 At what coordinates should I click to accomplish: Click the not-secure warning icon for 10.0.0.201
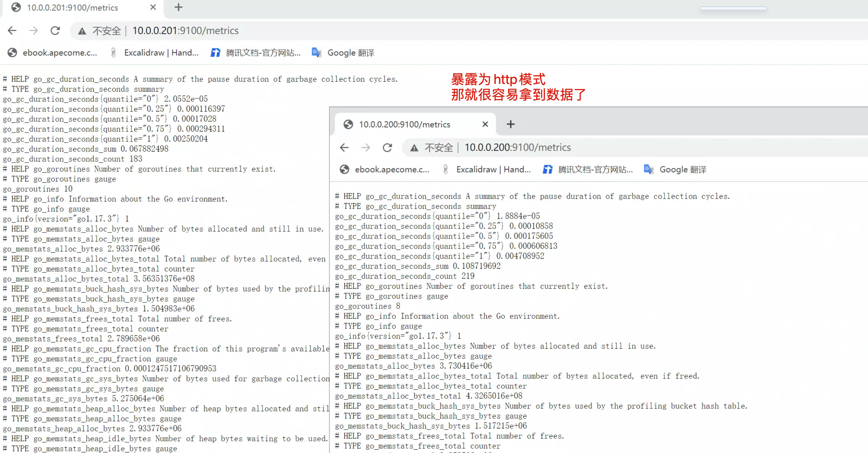click(82, 31)
